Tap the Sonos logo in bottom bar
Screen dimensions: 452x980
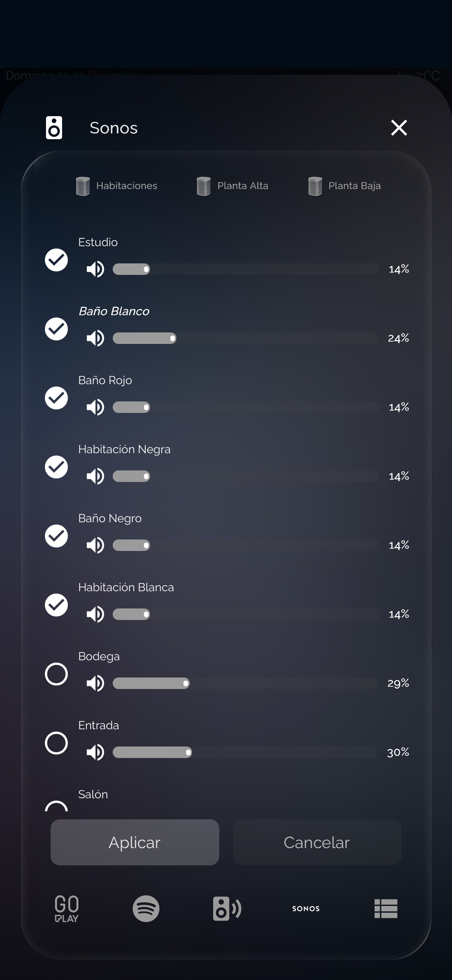click(x=306, y=908)
